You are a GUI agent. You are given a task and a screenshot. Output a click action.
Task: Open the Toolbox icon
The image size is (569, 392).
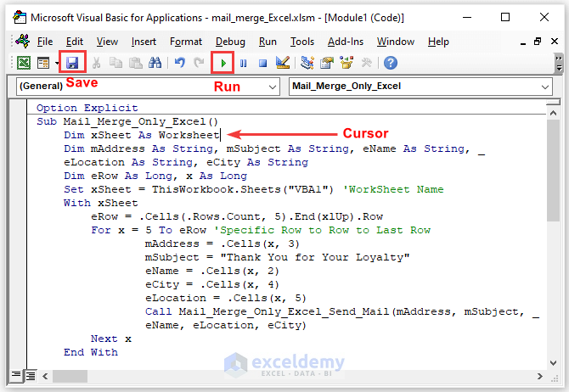coord(367,63)
